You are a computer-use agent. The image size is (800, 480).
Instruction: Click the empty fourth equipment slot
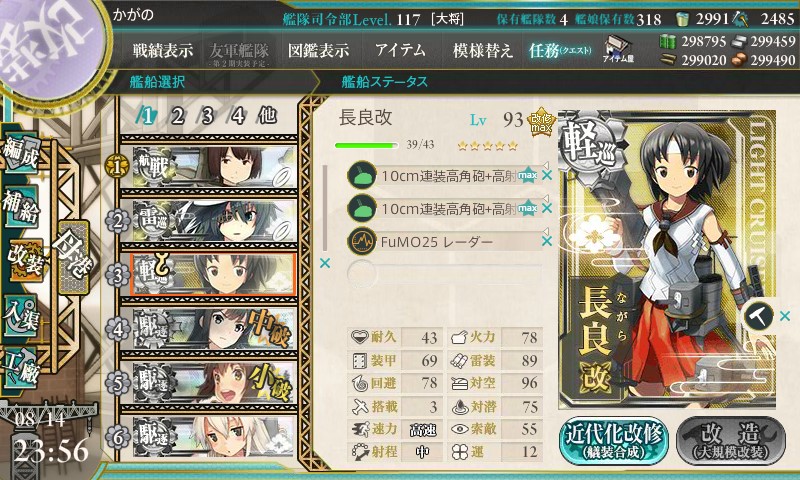[x=444, y=274]
